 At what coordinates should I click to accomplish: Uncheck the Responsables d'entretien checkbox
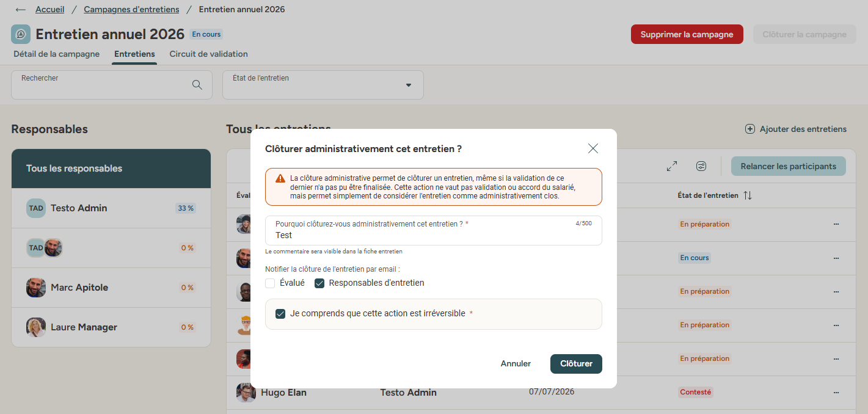[x=319, y=283]
